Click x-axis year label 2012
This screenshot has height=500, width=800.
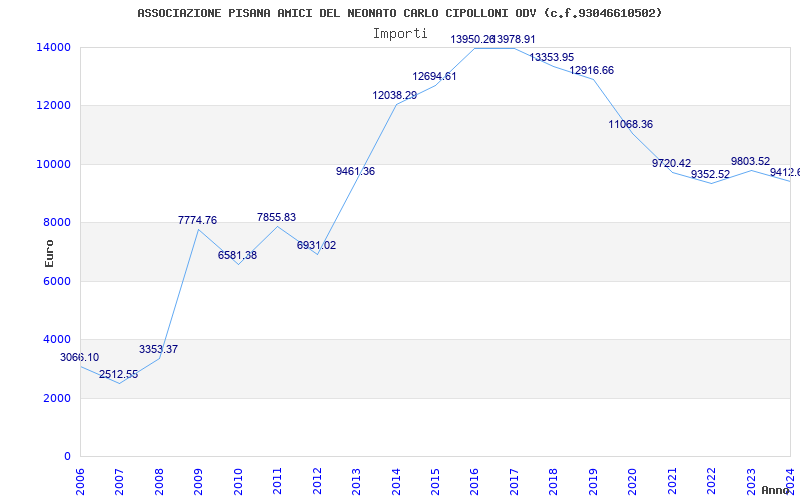pos(317,481)
